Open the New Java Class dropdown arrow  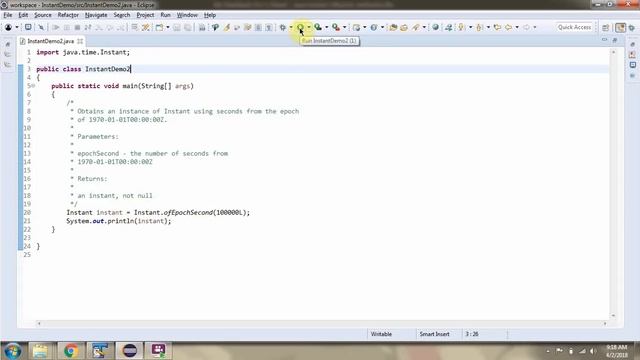coord(382,27)
